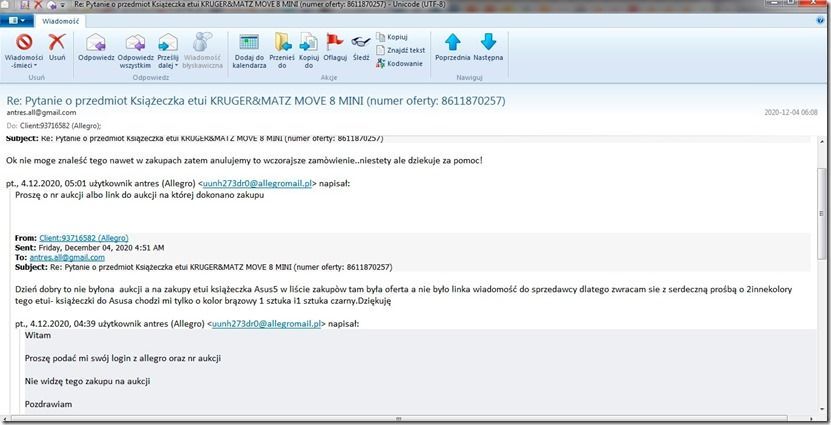
Task: Click the From link Client:93716582 (Allegro)
Action: click(84, 238)
